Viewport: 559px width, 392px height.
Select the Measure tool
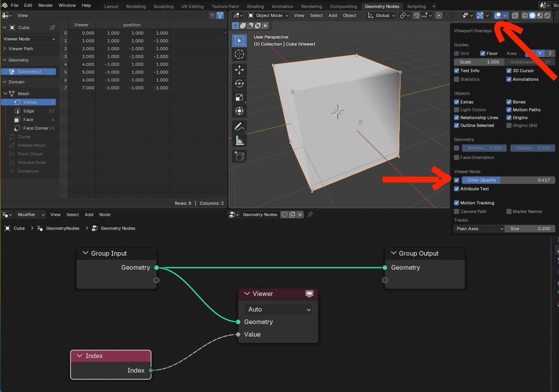[x=239, y=140]
